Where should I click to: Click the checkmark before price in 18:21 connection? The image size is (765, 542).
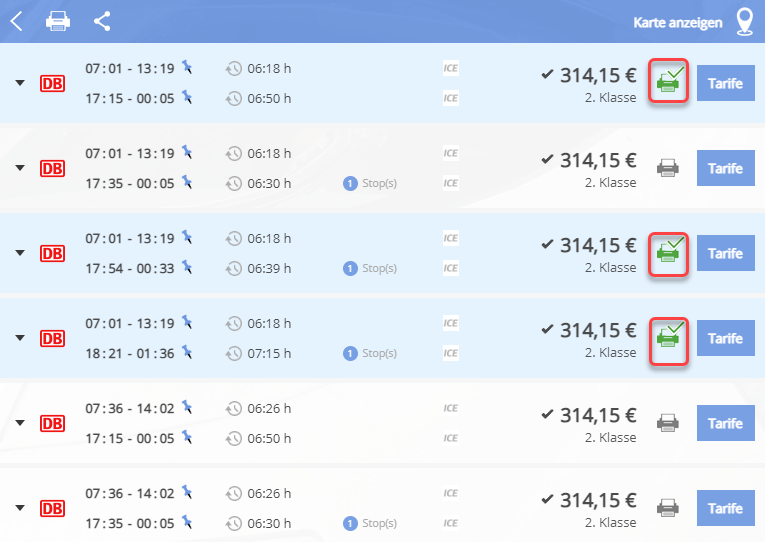[547, 329]
